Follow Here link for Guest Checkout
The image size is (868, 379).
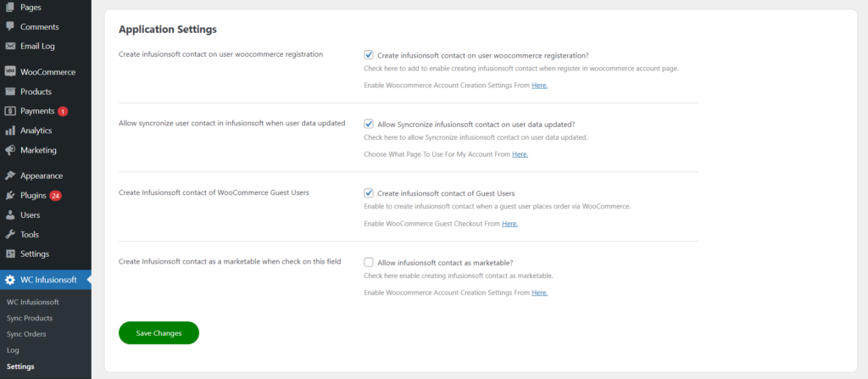509,224
